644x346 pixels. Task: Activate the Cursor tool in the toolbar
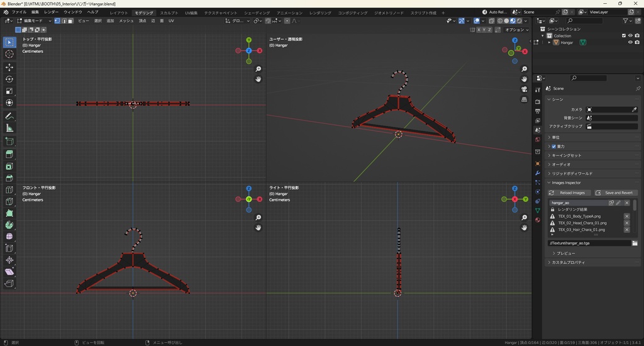(x=9, y=54)
